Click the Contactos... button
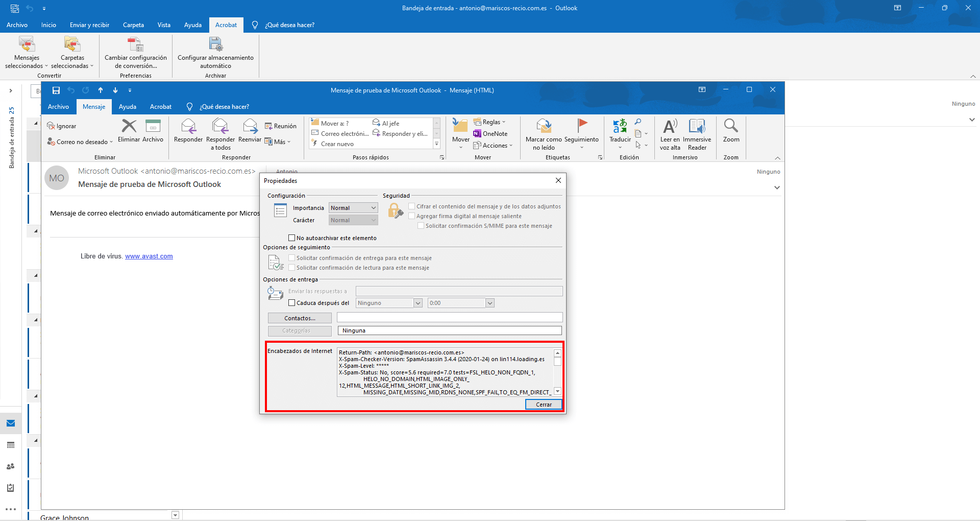The image size is (980, 521). pyautogui.click(x=300, y=318)
